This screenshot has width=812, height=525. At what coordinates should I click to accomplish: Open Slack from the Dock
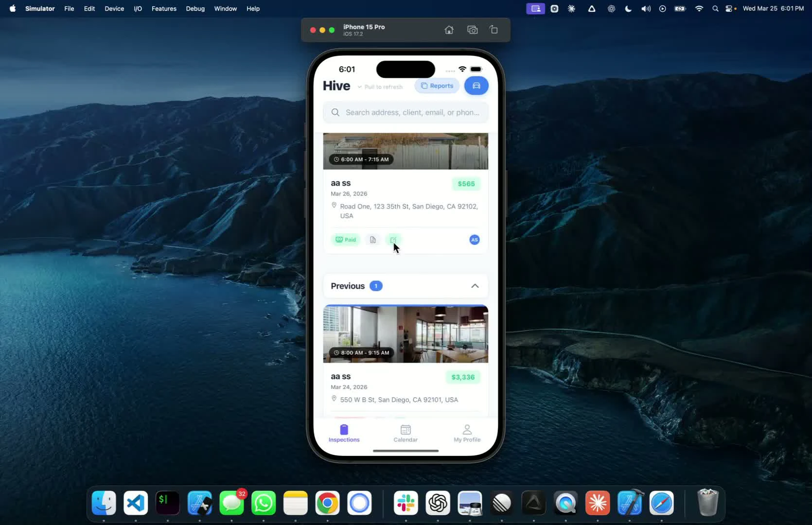(406, 503)
